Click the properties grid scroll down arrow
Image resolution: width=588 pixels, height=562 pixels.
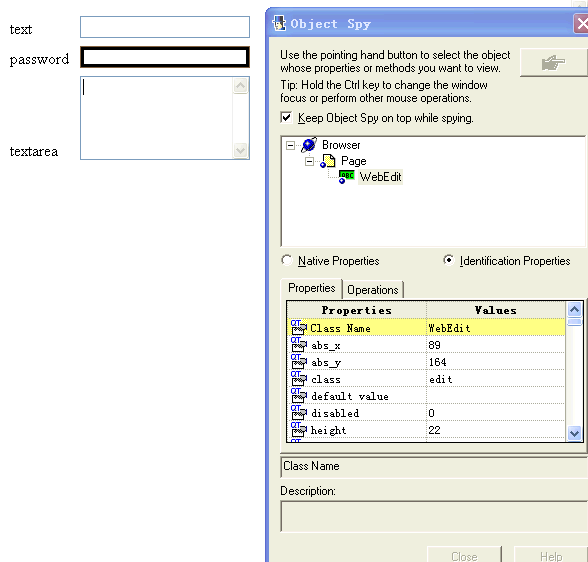(574, 433)
